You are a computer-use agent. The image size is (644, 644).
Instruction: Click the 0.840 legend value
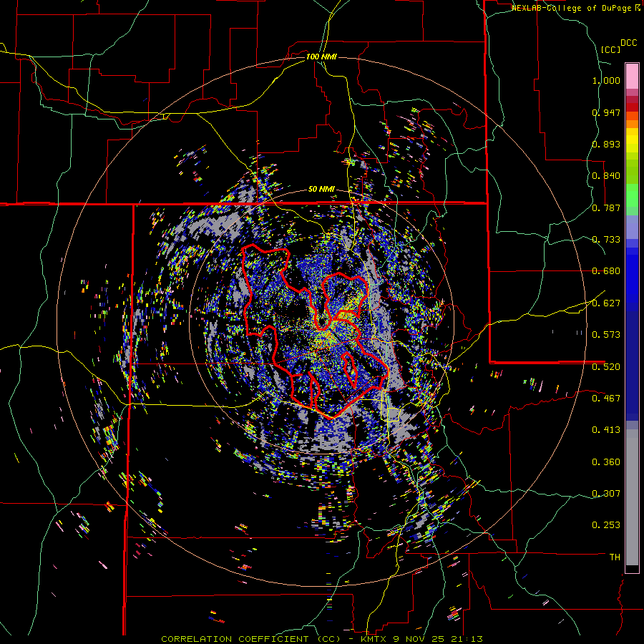606,176
